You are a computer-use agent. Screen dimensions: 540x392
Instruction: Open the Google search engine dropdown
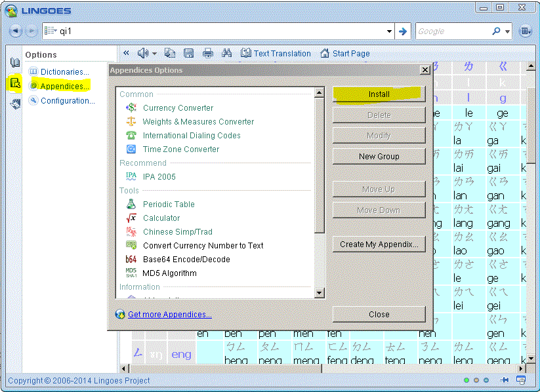[x=507, y=31]
